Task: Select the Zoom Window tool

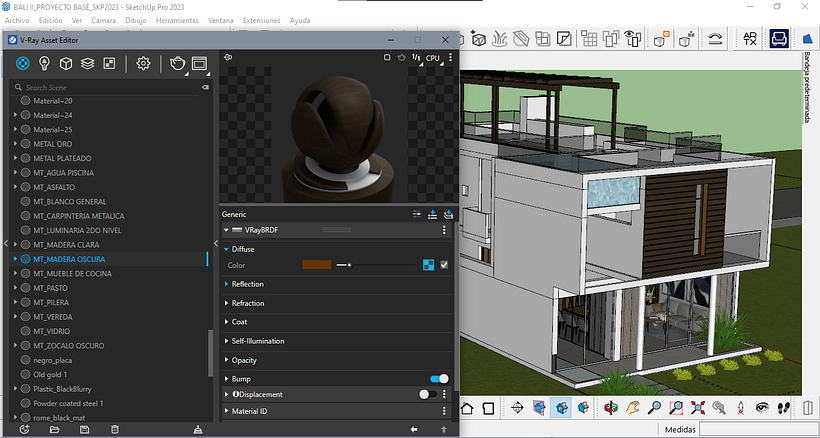Action: [x=676, y=407]
